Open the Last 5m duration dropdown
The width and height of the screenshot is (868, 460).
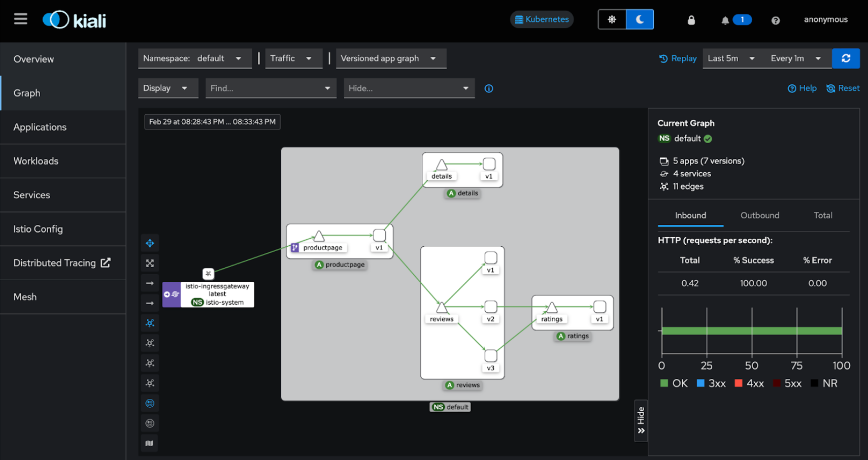[731, 58]
